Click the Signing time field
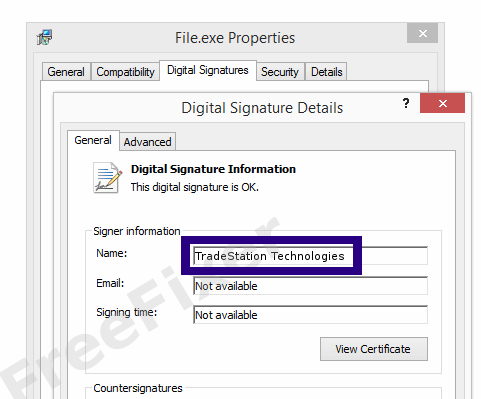Image resolution: width=481 pixels, height=399 pixels. click(x=310, y=315)
